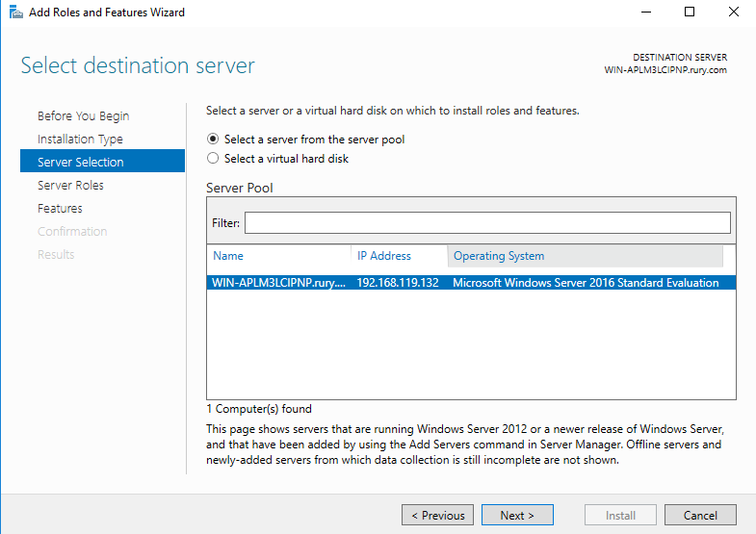The height and width of the screenshot is (534, 756).
Task: Sort by Operating System column header
Action: click(x=586, y=256)
